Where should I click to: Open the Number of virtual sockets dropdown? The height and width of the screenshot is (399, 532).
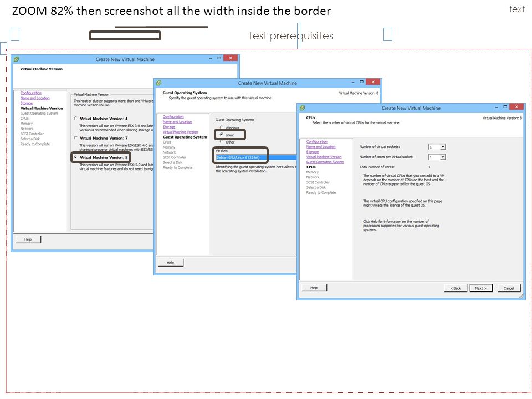click(x=442, y=147)
